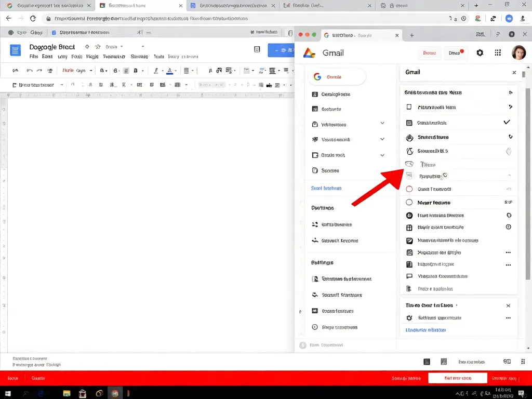Expand the Yehitontroo sidebar chevron
This screenshot has width=532, height=399.
coord(382,123)
